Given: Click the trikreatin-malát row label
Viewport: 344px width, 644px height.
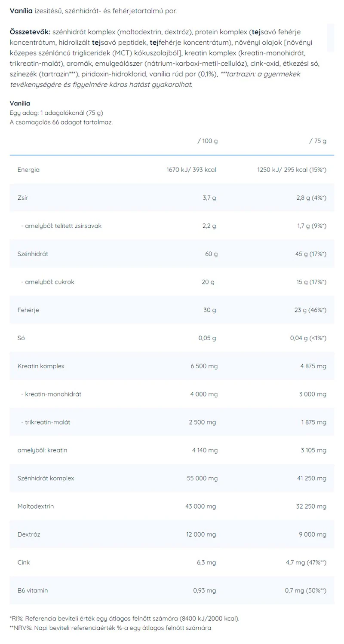Looking at the screenshot, I should click(x=46, y=422).
